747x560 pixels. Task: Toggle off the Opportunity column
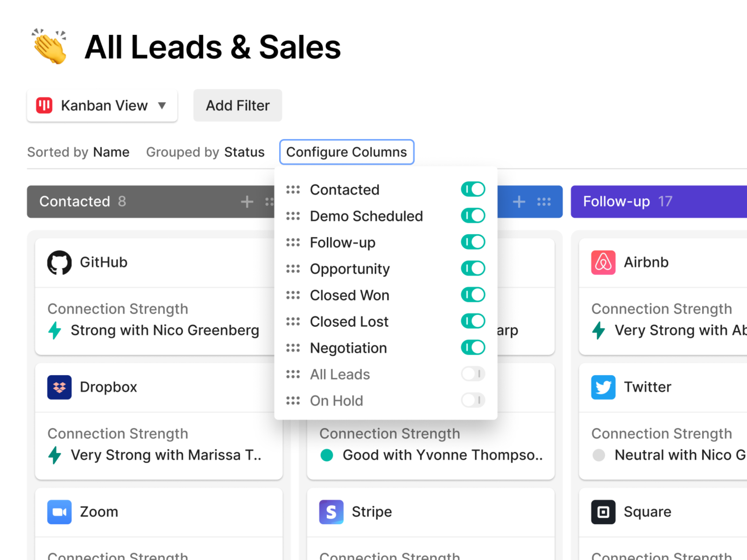coord(473,268)
